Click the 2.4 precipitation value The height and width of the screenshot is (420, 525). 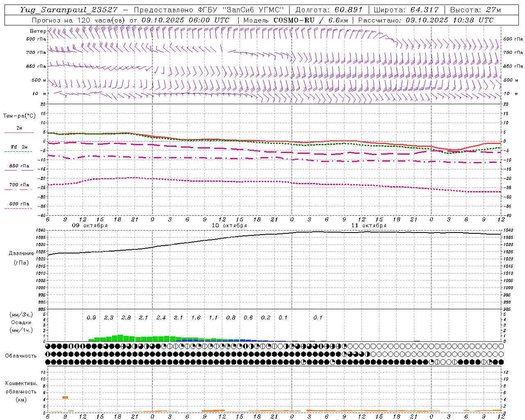tap(161, 317)
